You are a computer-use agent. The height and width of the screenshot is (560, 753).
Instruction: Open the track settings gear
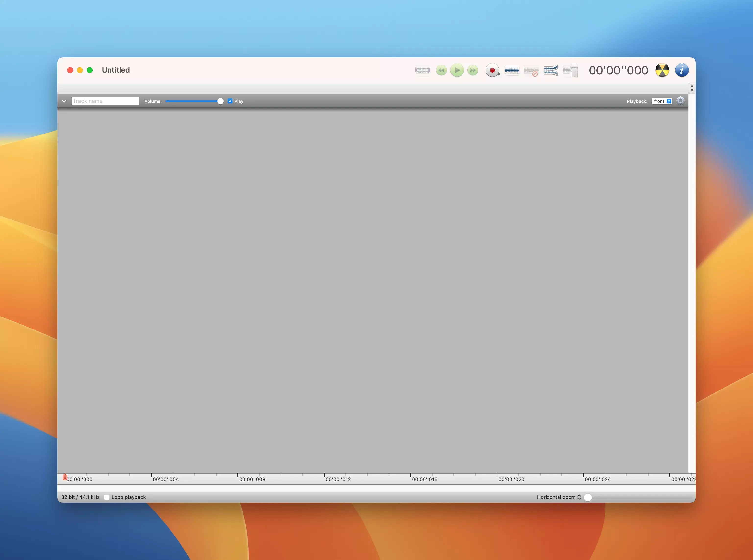click(680, 101)
